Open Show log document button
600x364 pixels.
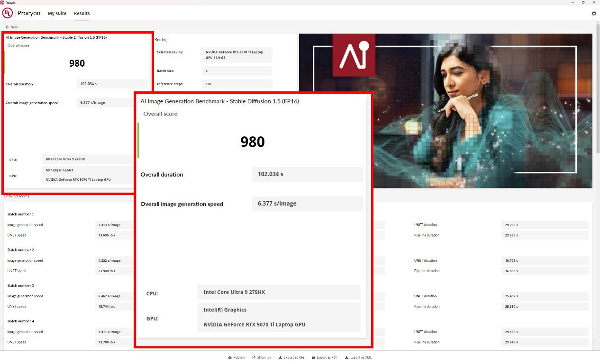pyautogui.click(x=262, y=357)
